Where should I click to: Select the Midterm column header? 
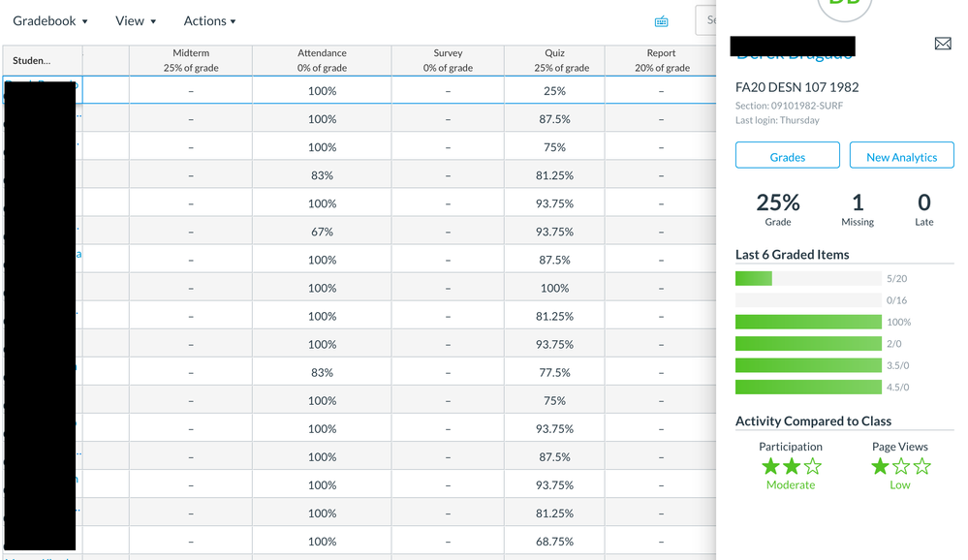[x=191, y=60]
